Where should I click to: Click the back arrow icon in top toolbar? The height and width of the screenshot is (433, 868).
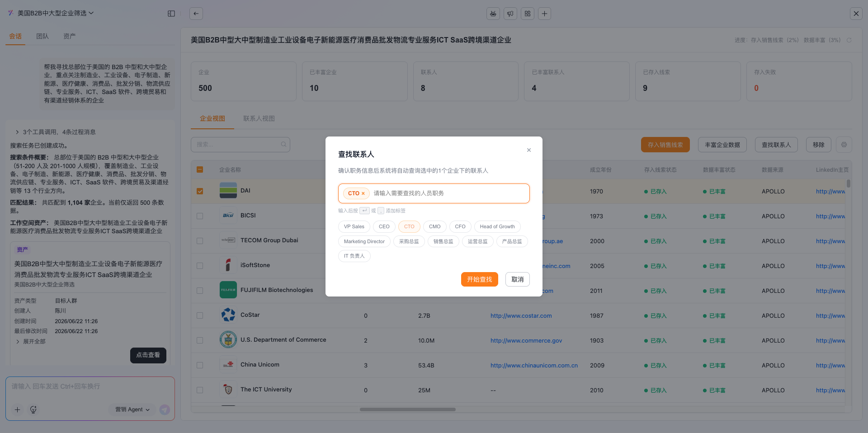196,14
